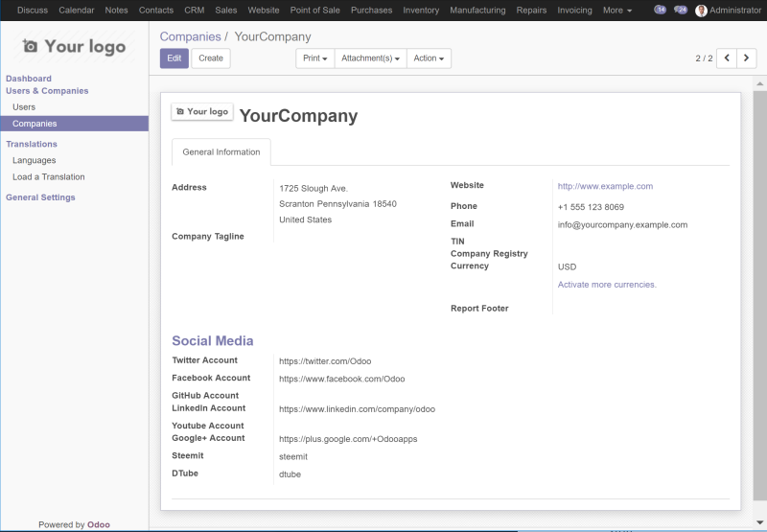Click the phone number +1 555 123 8069

tap(591, 207)
